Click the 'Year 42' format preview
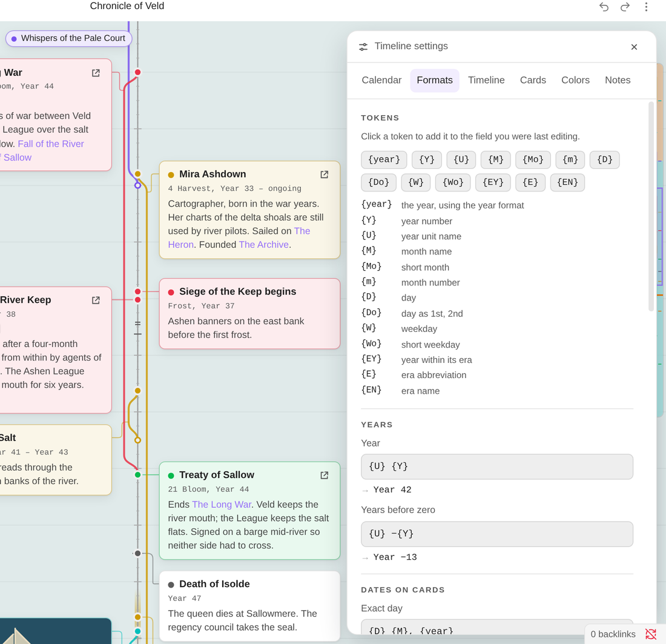Image resolution: width=666 pixels, height=644 pixels. (x=392, y=490)
